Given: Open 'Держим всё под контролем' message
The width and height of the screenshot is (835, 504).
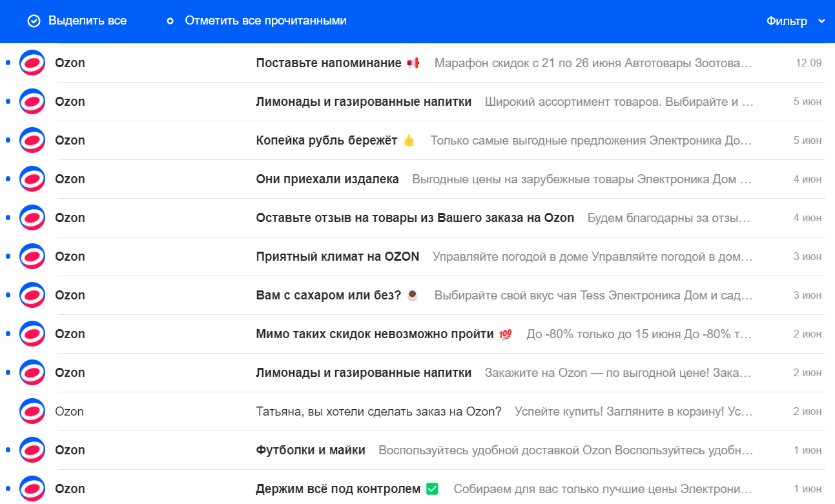Looking at the screenshot, I should 338,489.
